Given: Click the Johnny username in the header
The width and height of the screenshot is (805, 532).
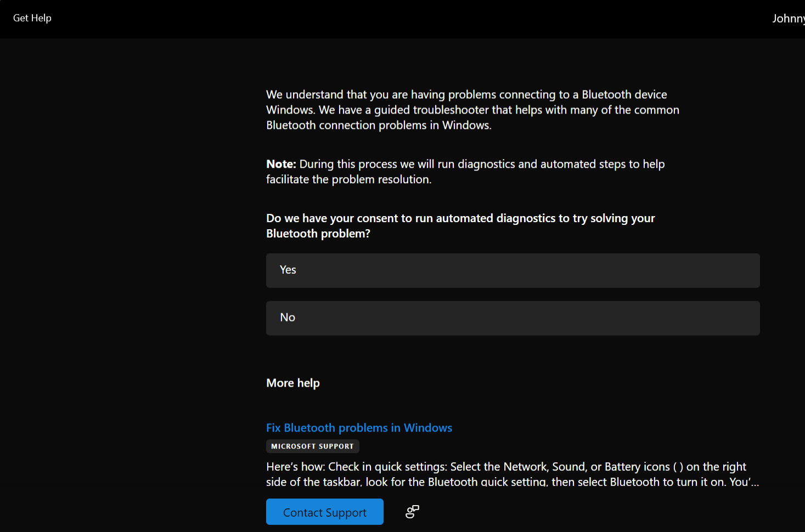Looking at the screenshot, I should point(787,18).
